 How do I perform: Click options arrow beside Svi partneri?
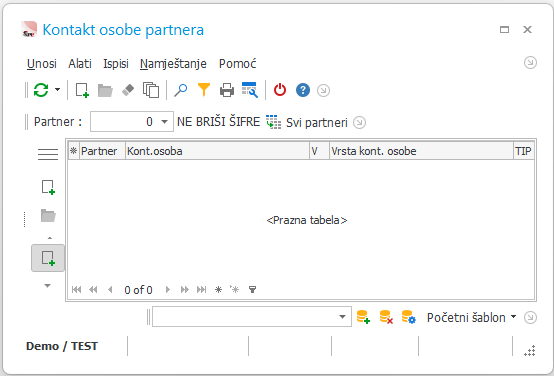(359, 123)
